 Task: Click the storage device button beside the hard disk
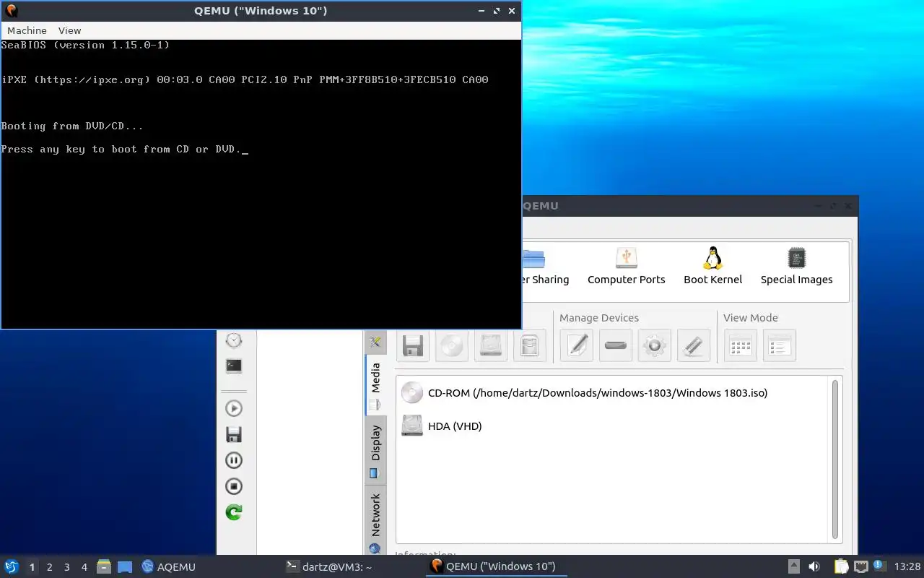tap(529, 345)
